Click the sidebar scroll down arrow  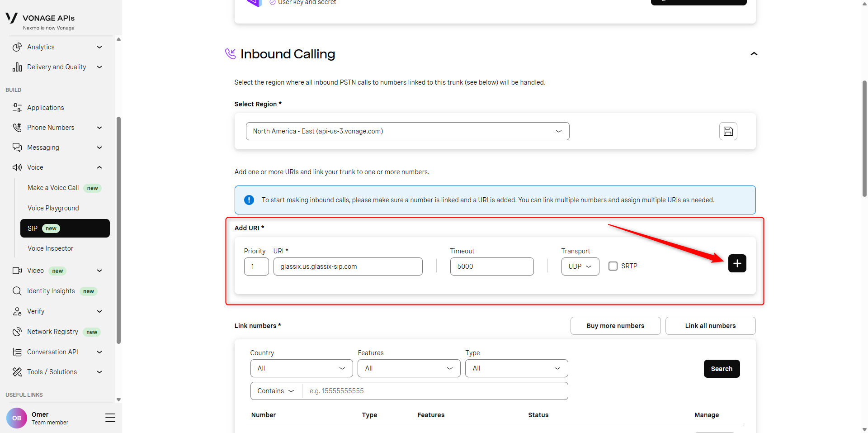pos(118,400)
